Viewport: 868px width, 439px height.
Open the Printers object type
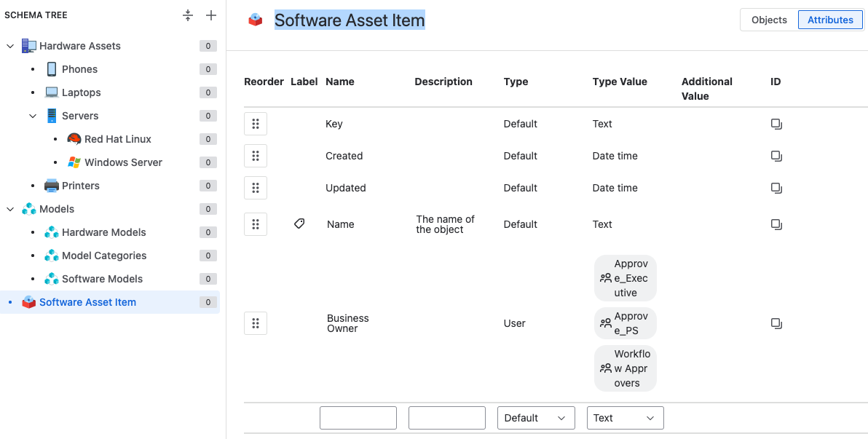tap(80, 186)
